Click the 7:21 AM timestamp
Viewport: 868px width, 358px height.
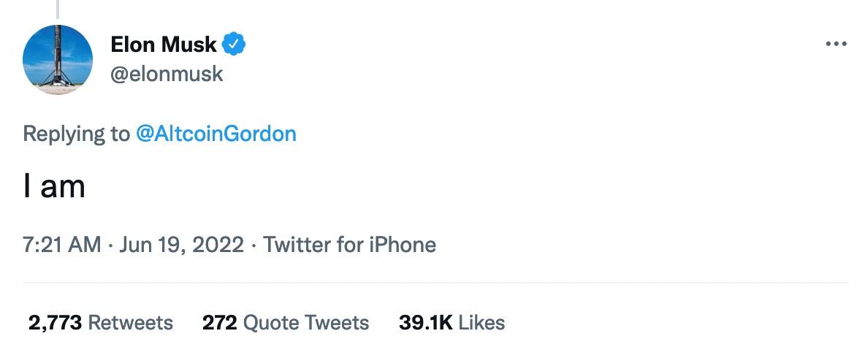pos(61,244)
